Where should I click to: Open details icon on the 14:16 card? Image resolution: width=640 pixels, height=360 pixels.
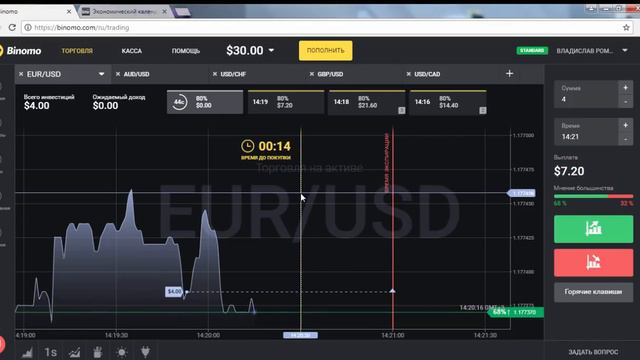tap(482, 110)
